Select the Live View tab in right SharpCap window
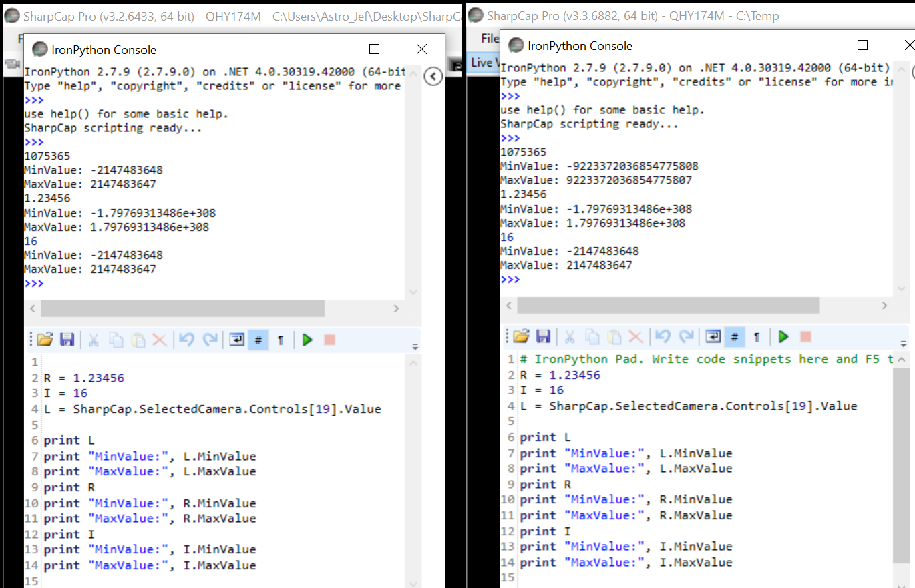 [483, 63]
